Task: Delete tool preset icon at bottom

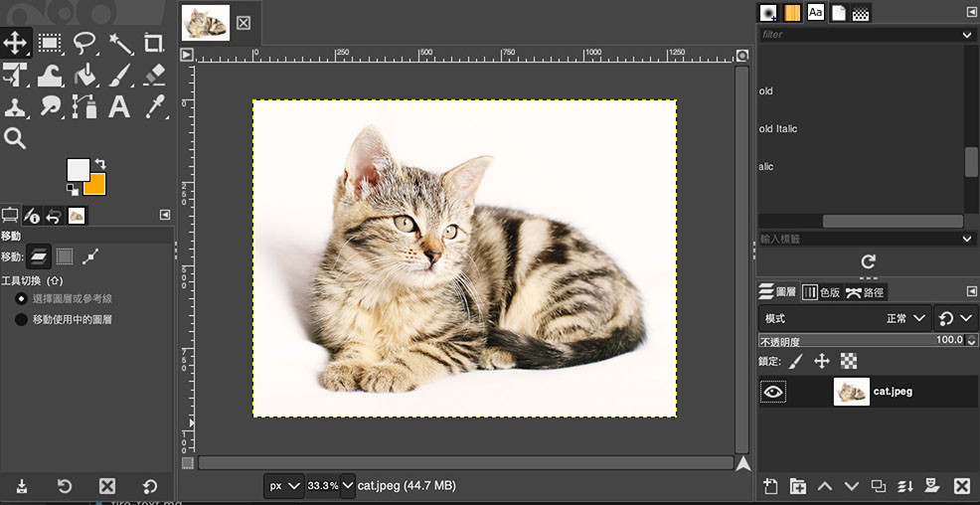Action: (107, 486)
